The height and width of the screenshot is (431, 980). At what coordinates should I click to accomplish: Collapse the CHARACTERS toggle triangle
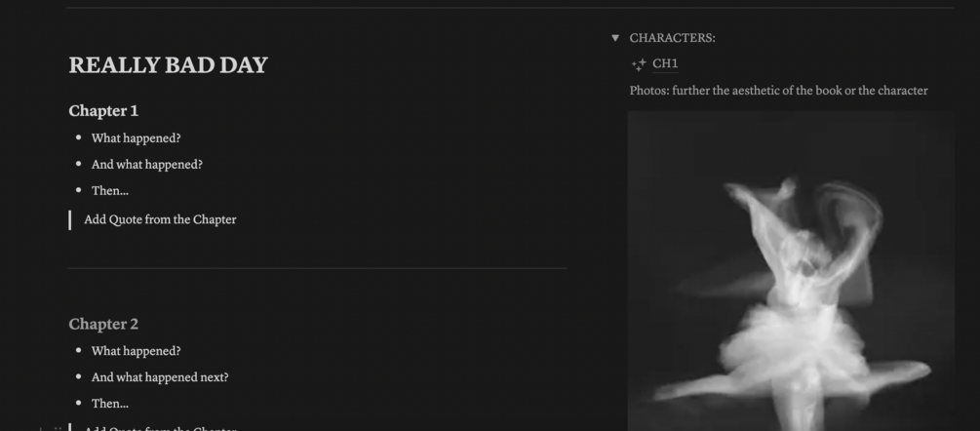(615, 38)
